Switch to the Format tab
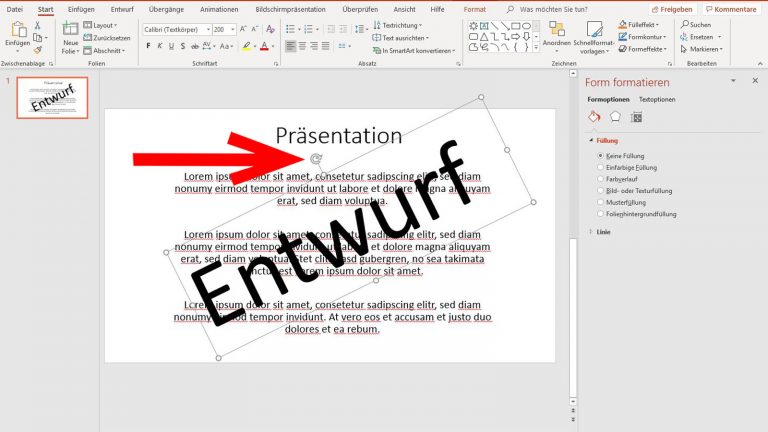 click(474, 9)
